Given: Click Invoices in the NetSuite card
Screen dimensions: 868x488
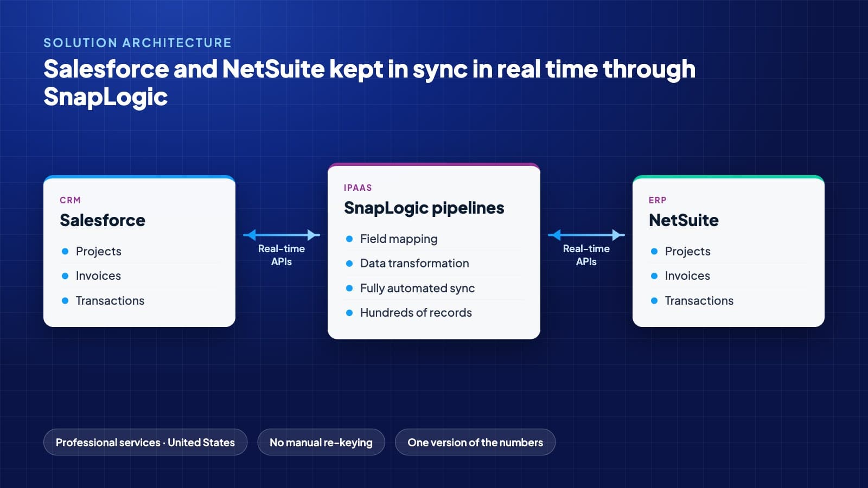Looking at the screenshot, I should [687, 275].
